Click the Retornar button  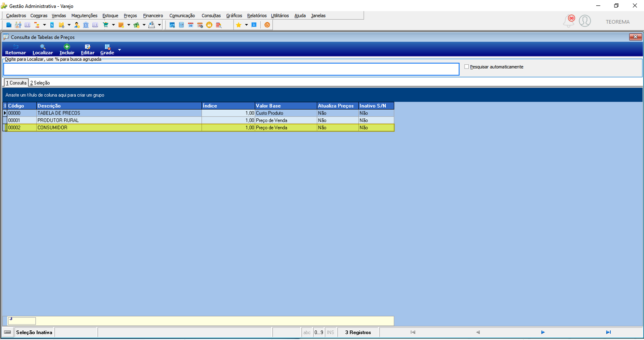15,49
